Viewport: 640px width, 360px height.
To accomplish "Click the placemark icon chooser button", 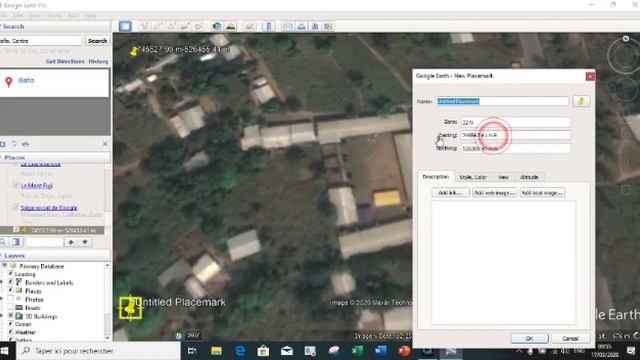I will [x=581, y=101].
